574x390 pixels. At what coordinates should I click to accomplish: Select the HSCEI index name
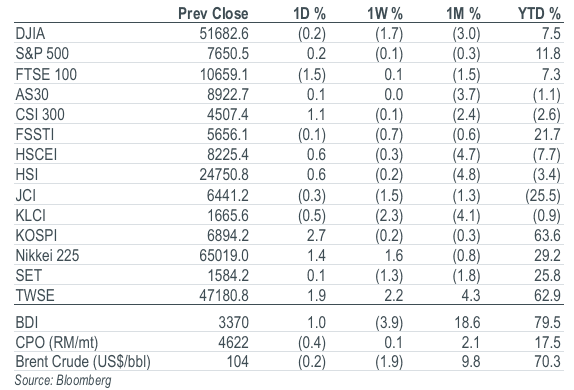[x=36, y=154]
